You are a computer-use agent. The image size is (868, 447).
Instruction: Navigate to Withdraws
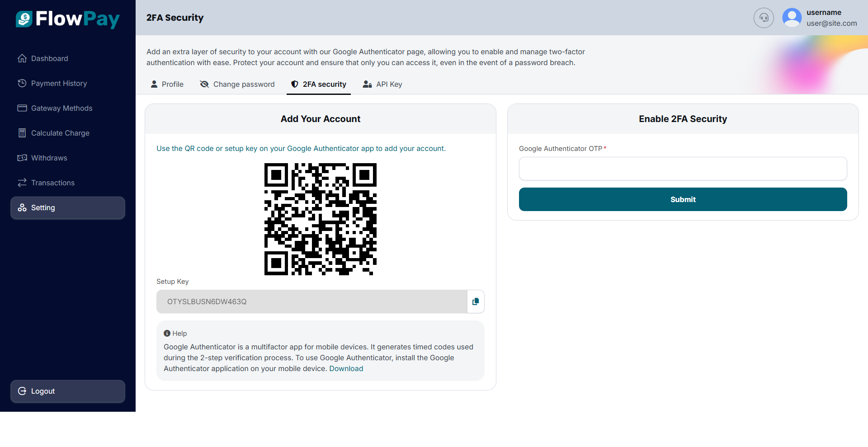(49, 158)
